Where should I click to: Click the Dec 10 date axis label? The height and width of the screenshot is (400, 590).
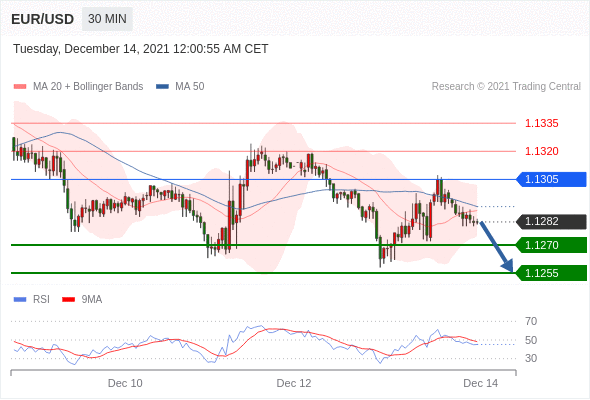125,383
